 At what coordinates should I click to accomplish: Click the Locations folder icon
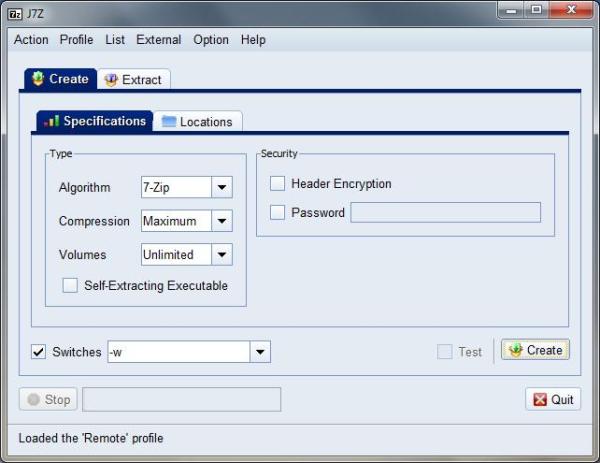[x=169, y=121]
